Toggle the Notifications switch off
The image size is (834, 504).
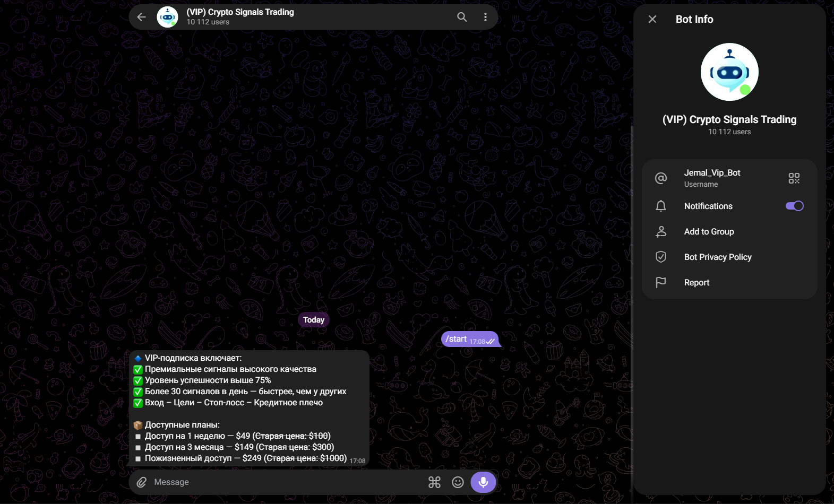(x=795, y=206)
